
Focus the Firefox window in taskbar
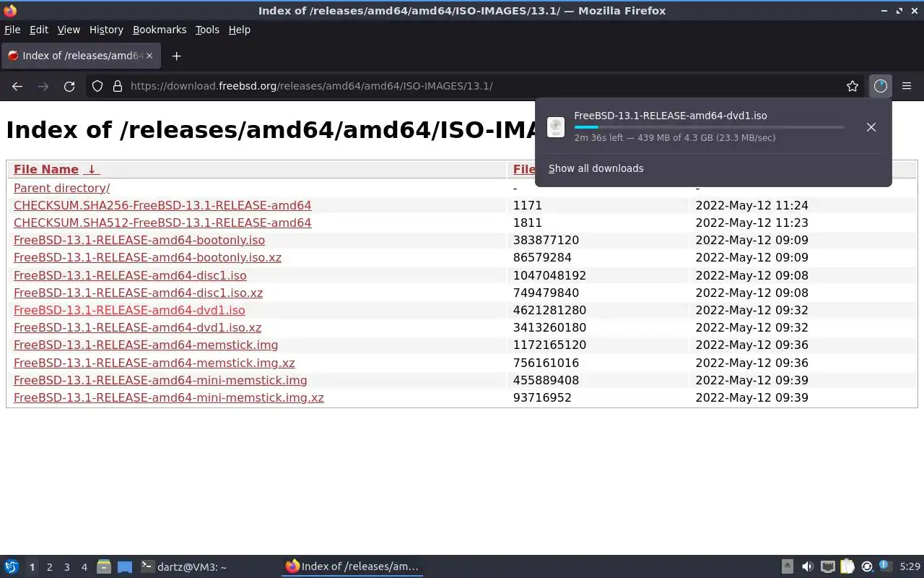click(352, 567)
